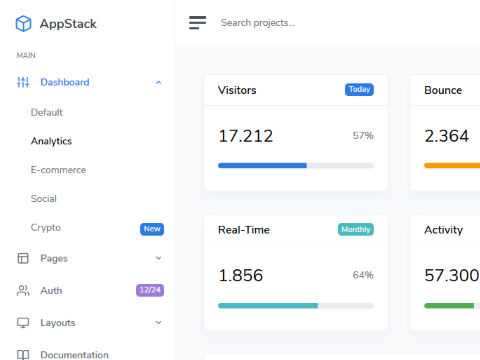Collapse the Dashboard menu chevron
Image resolution: width=480 pixels, height=360 pixels.
159,82
